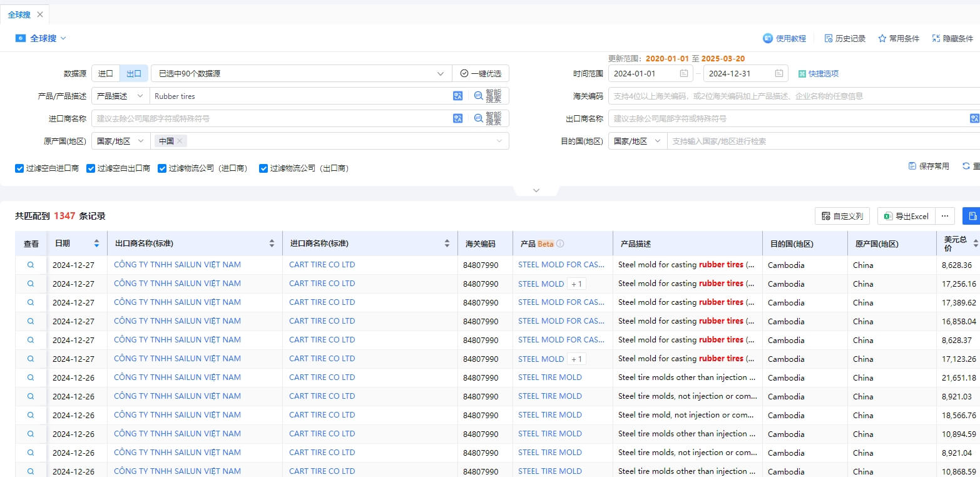Click the 出口商名称 input field
Screen dimensions: 980x477
pos(789,118)
